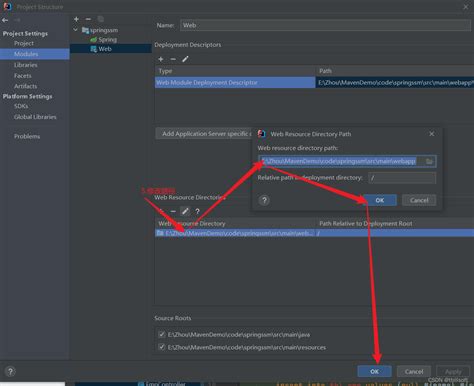Open Facets settings
Image resolution: width=474 pixels, height=386 pixels.
pyautogui.click(x=23, y=76)
